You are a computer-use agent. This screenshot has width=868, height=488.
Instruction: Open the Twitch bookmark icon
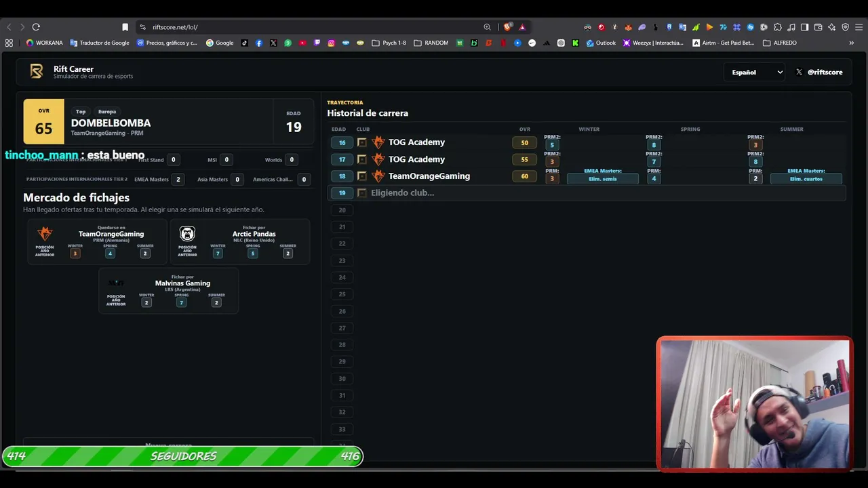317,43
